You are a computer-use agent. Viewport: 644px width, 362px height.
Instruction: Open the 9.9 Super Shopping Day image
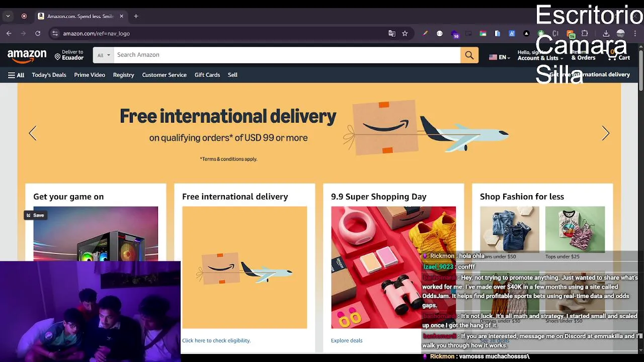tap(393, 267)
